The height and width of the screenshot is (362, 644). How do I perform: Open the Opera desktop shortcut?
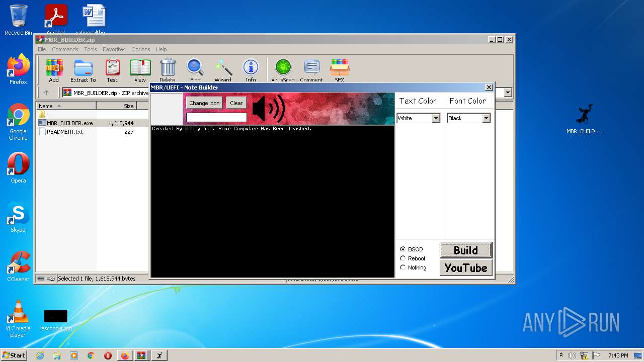click(x=18, y=168)
